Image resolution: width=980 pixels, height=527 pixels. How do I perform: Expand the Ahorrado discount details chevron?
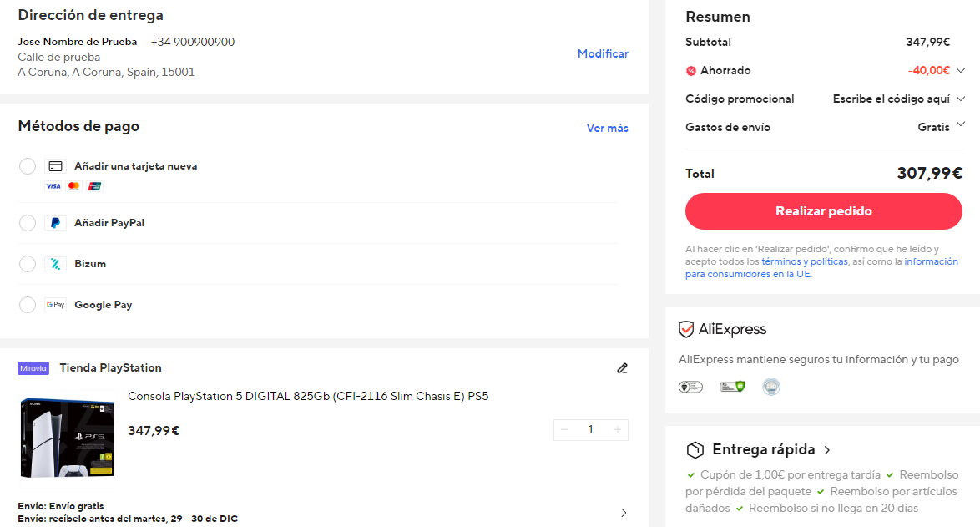click(961, 70)
